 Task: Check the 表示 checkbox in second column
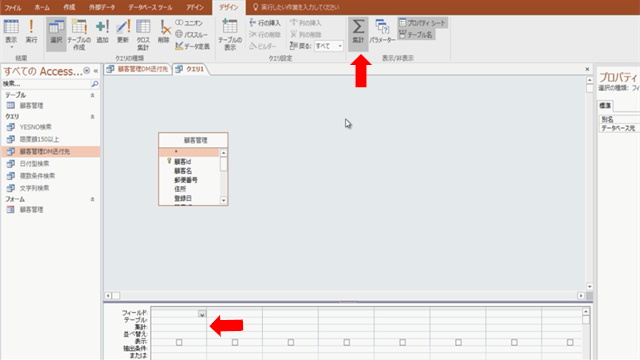(235, 342)
